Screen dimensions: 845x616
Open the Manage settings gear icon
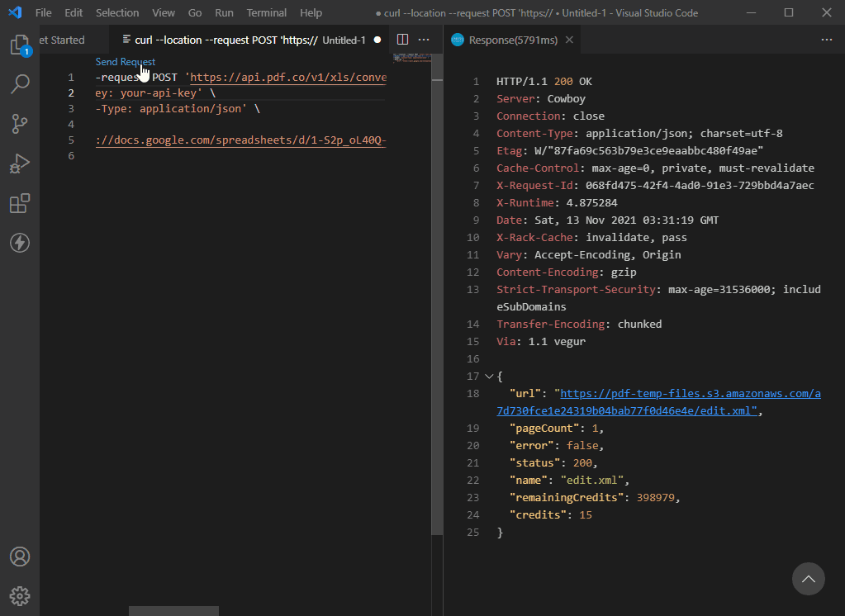click(20, 595)
